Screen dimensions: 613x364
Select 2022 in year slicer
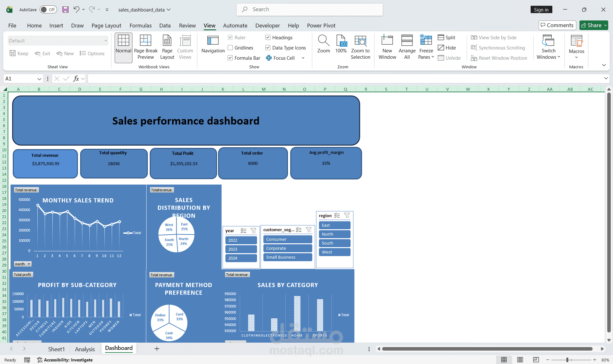point(241,240)
